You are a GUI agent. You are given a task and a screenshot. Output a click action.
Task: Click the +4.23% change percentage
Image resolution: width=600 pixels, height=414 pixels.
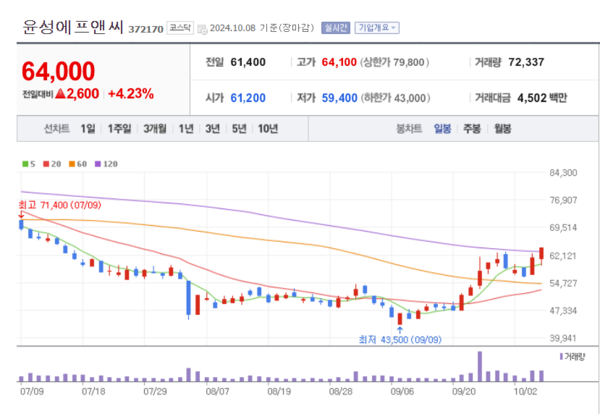131,93
